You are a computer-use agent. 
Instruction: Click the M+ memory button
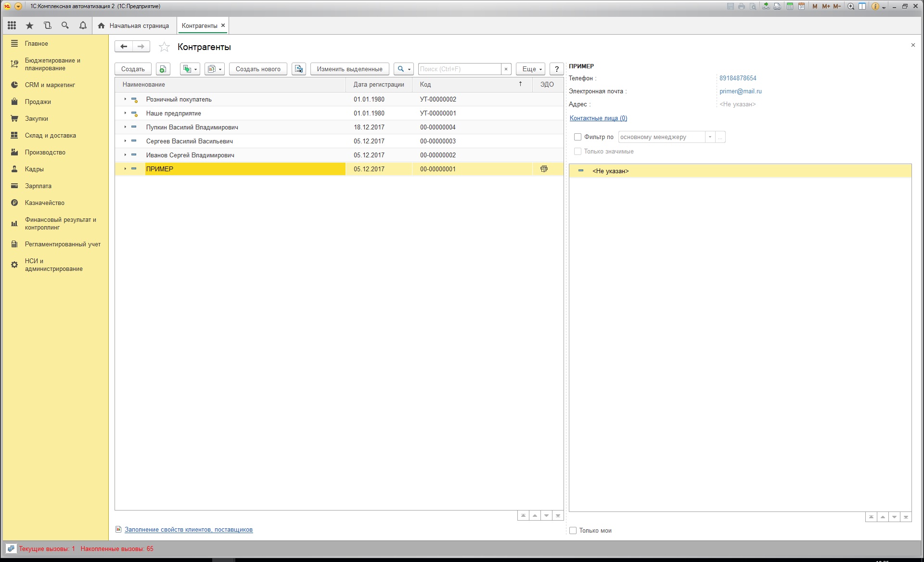(x=826, y=6)
